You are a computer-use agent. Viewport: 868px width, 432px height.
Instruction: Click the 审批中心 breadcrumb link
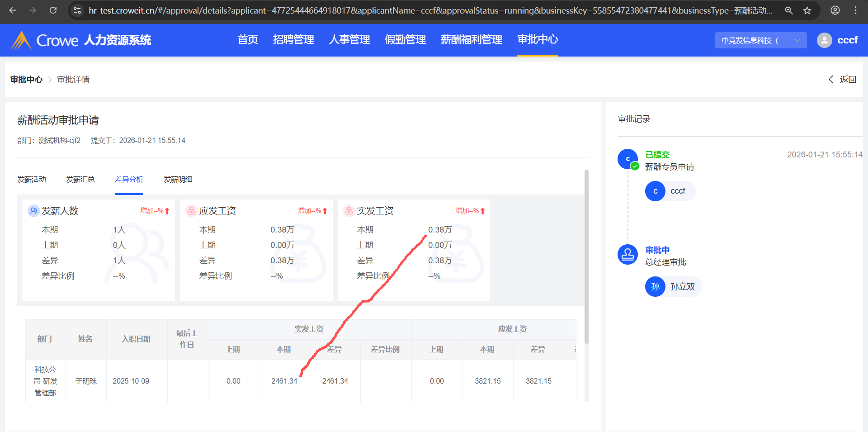pyautogui.click(x=26, y=80)
